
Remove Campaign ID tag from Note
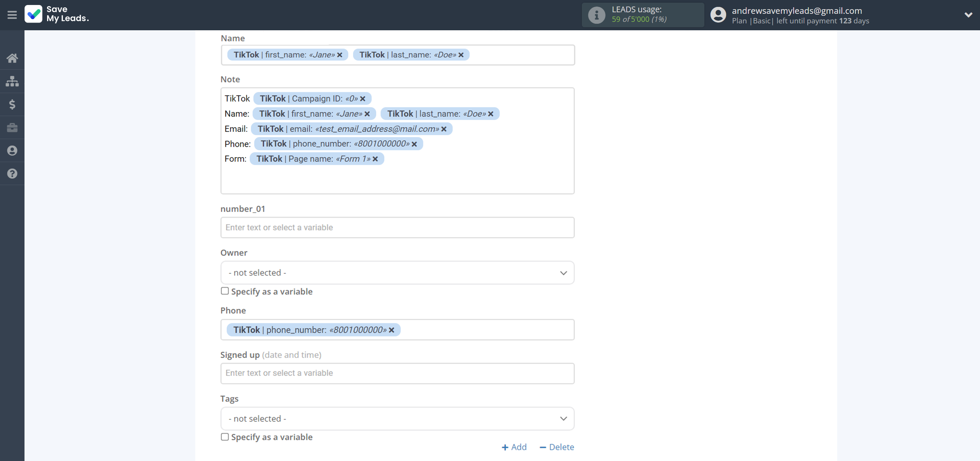(363, 99)
